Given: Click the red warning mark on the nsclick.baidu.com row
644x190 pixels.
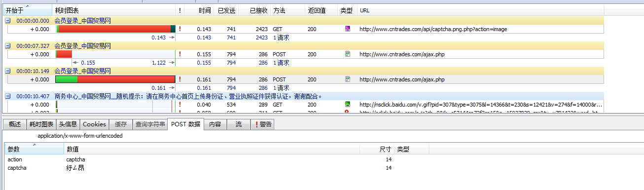Looking at the screenshot, I should pyautogui.click(x=179, y=105).
